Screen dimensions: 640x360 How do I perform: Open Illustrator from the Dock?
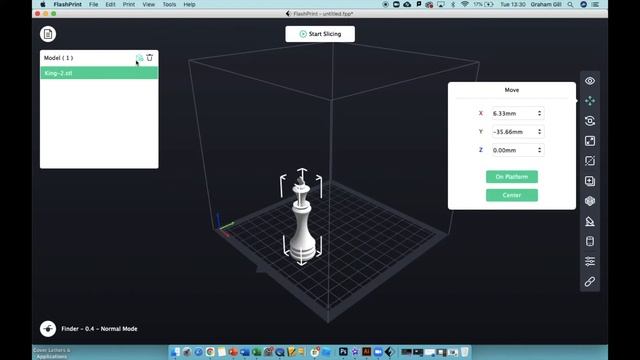tap(367, 352)
